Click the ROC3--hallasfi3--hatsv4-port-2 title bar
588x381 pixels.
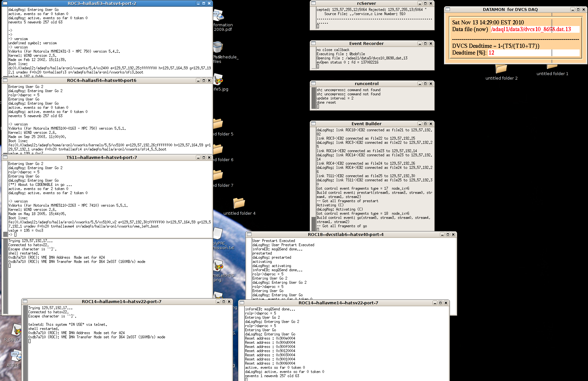coord(102,3)
